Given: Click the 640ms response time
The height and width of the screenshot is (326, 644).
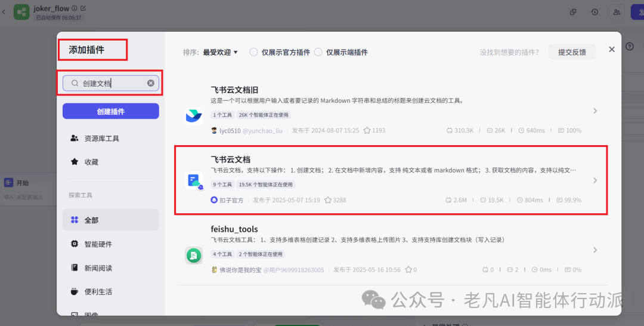Looking at the screenshot, I should click(532, 131).
